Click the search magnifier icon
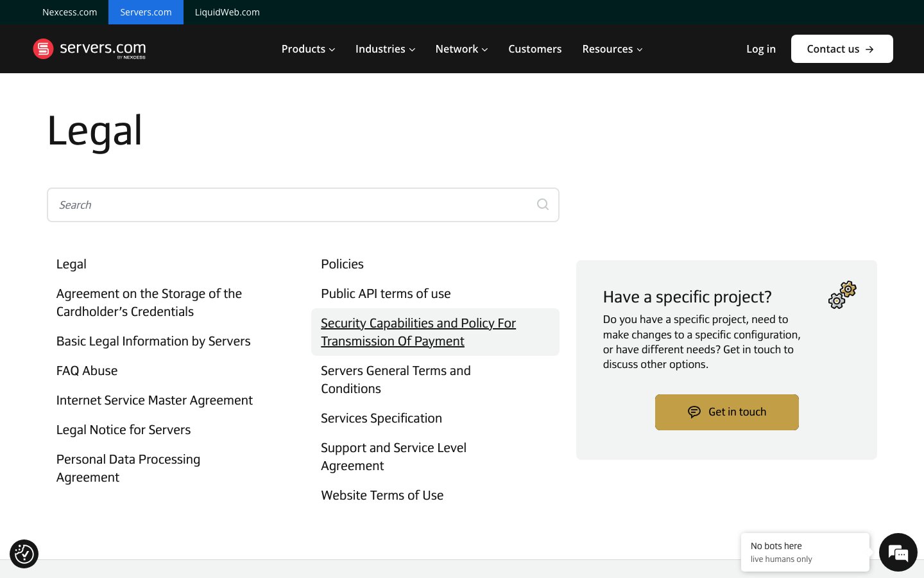 543,204
